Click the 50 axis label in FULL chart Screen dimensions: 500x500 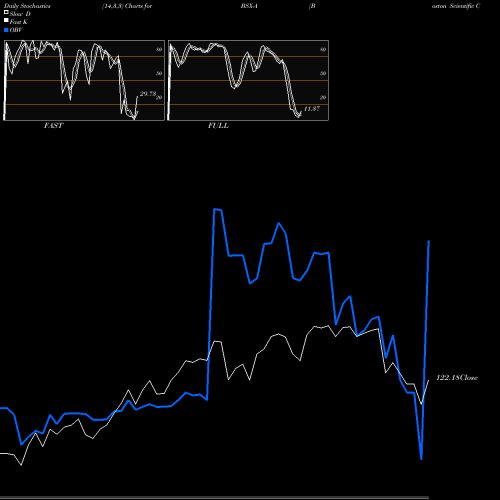[x=323, y=73]
